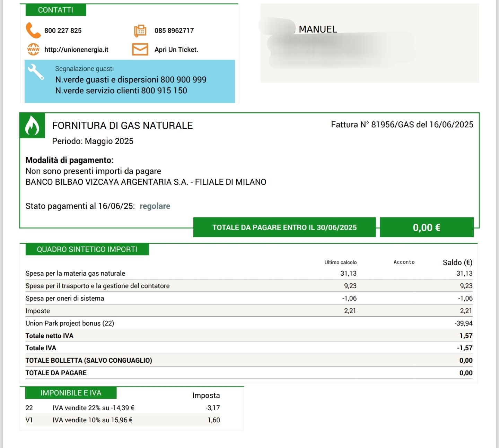Click N.verde servizio clienti 800 915 150

click(x=121, y=91)
